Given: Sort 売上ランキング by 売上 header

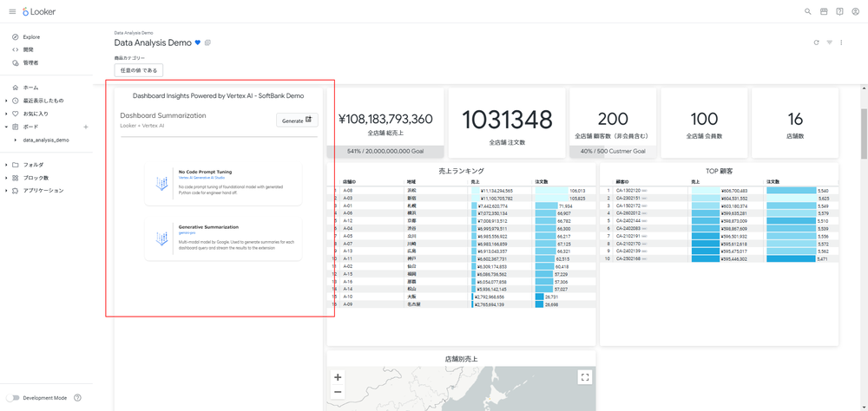Looking at the screenshot, I should click(475, 181).
